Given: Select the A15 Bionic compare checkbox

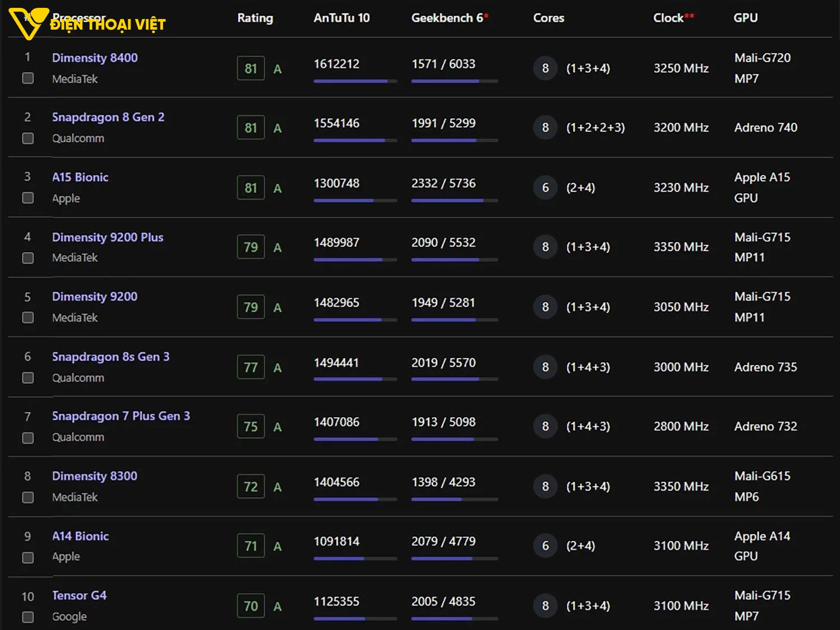Looking at the screenshot, I should [x=28, y=198].
